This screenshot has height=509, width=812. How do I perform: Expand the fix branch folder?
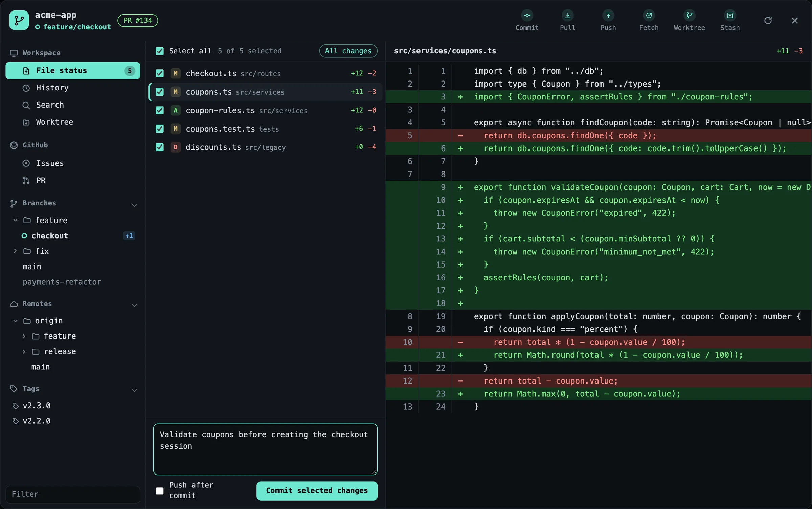[15, 251]
